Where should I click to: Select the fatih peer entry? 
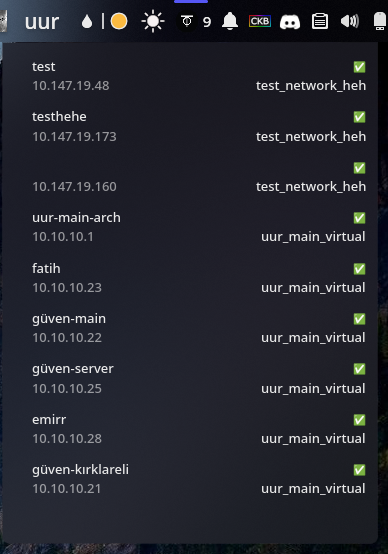click(199, 278)
